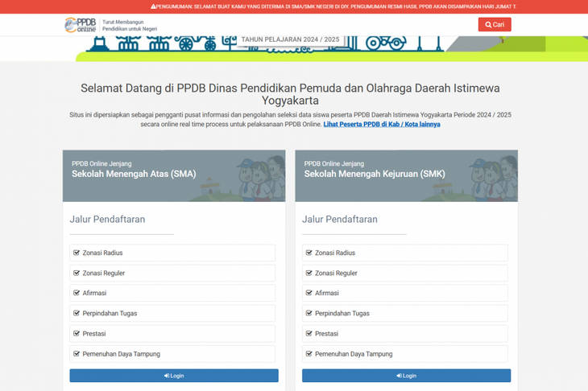Image resolution: width=588 pixels, height=391 pixels.
Task: Select Perpindahan Tugas under SMA
Action: pyautogui.click(x=172, y=313)
